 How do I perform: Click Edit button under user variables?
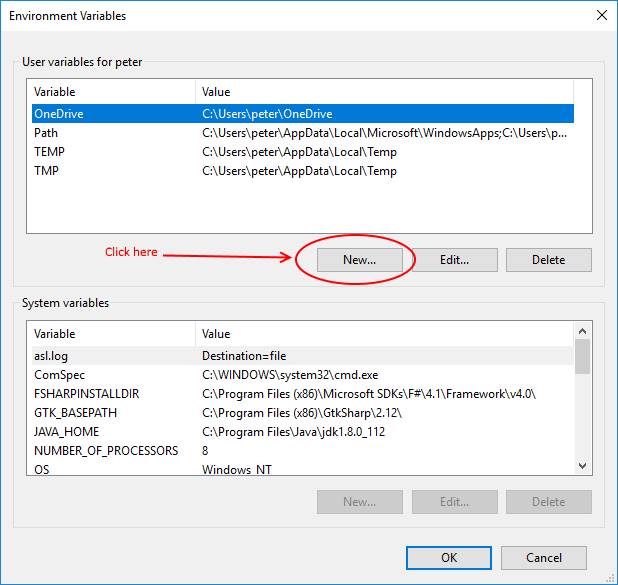454,260
